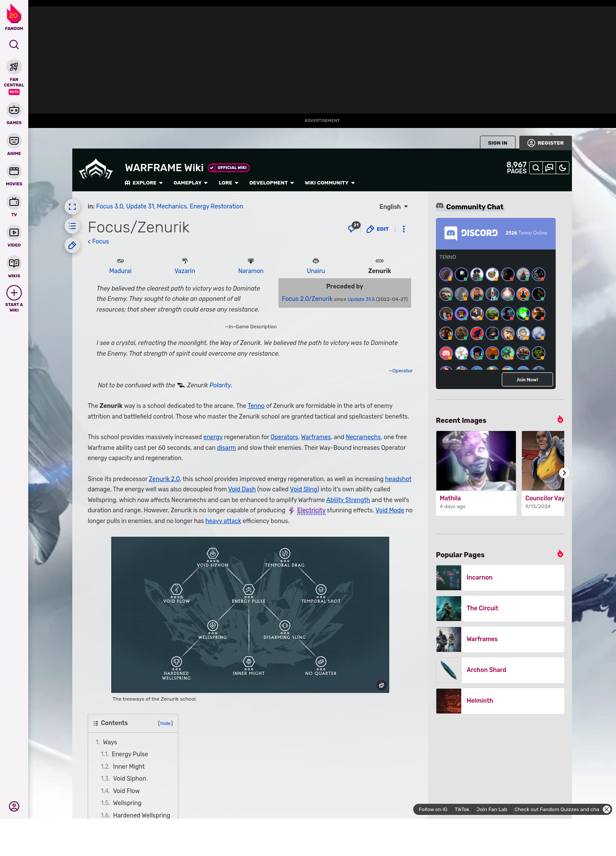Screen dimensions: 616x856
Task: Click the floating pencil edit icon
Action: (72, 245)
